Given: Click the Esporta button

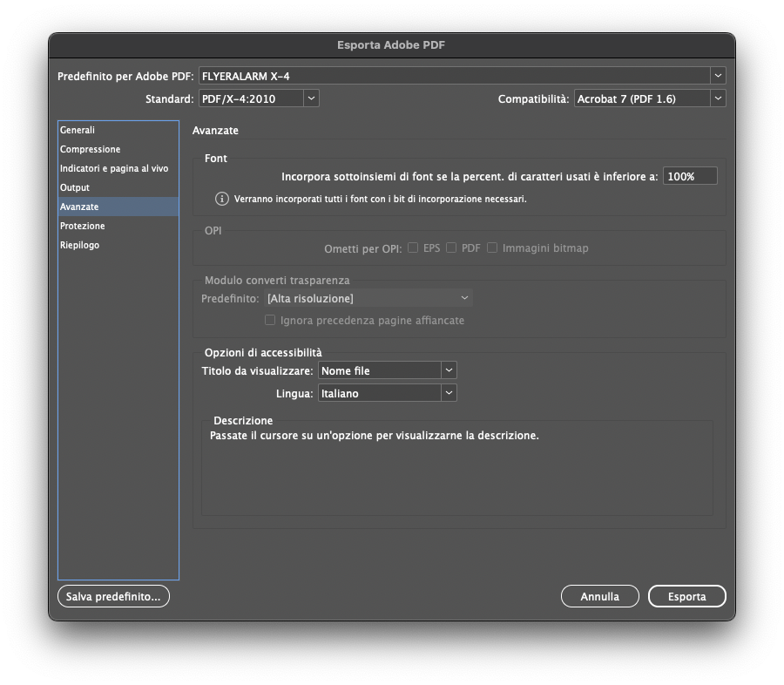Looking at the screenshot, I should (x=686, y=596).
